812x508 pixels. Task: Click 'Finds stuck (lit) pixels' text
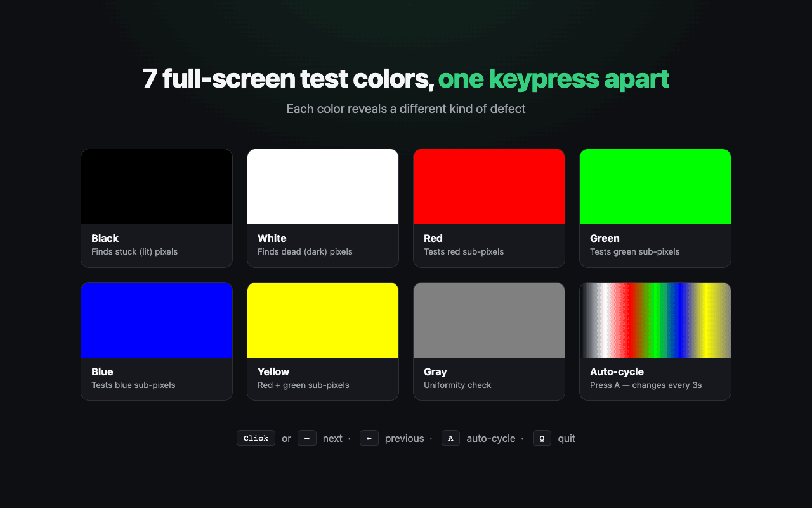click(x=134, y=252)
